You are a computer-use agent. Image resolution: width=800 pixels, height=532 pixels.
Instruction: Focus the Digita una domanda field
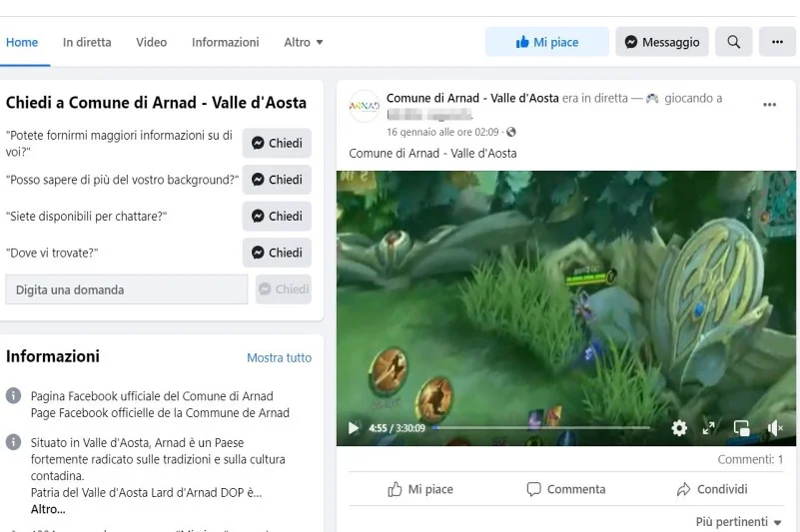(127, 289)
